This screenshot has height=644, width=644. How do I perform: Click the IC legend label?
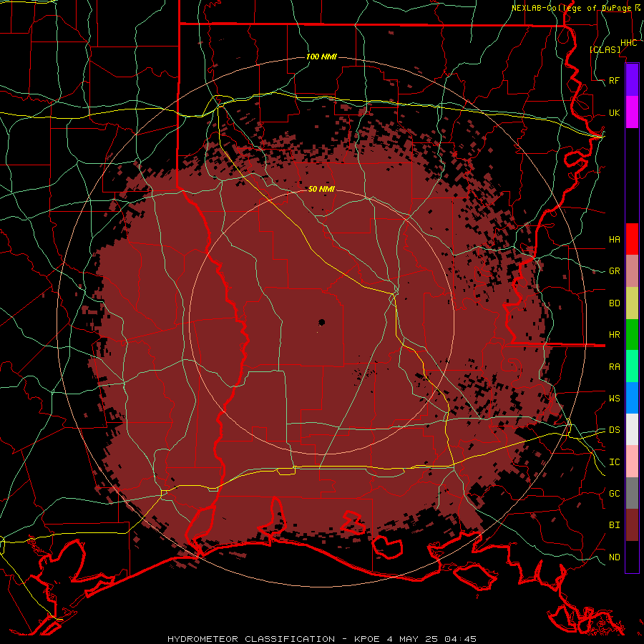click(615, 462)
